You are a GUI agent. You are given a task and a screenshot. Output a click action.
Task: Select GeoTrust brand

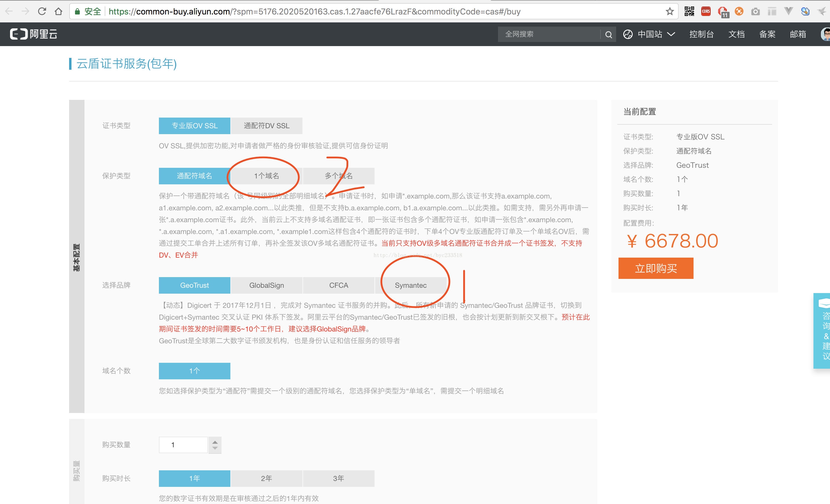tap(195, 285)
